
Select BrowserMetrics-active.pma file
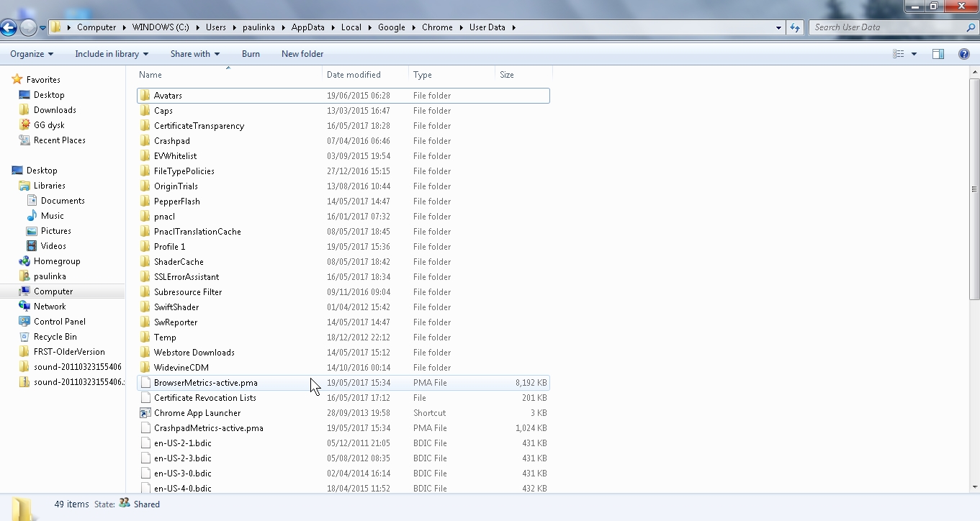[x=343, y=383]
